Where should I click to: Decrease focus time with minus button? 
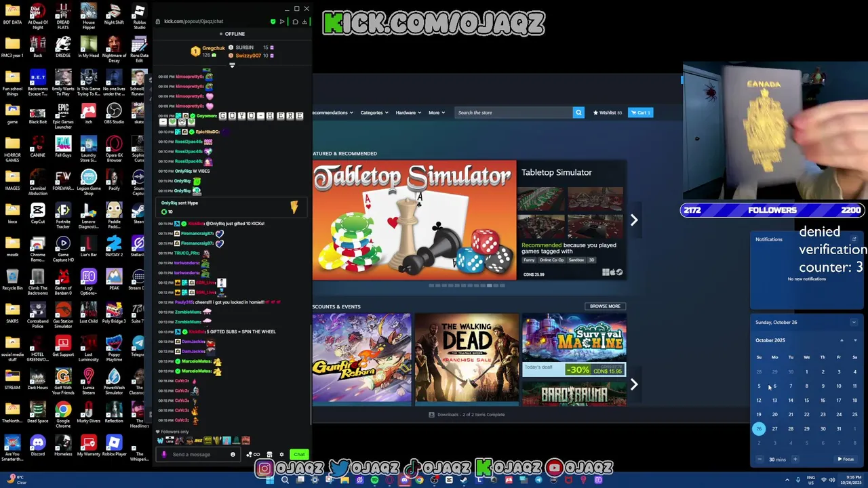(760, 460)
